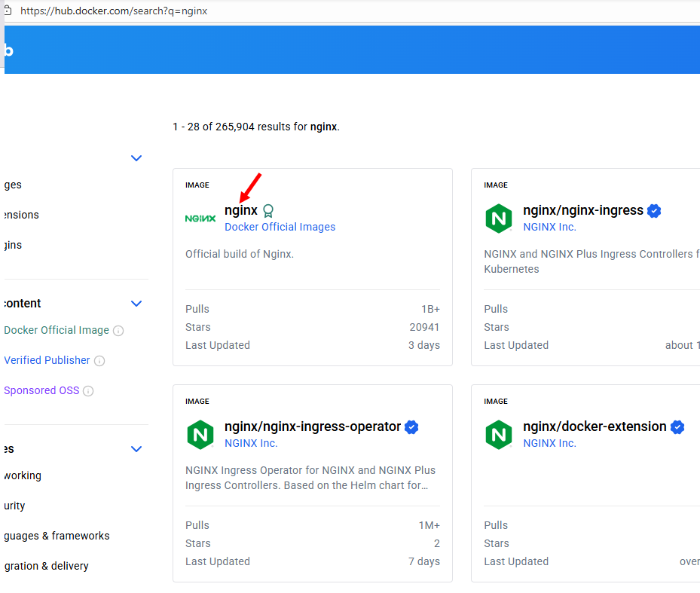Collapse the topmost filter section chevron

pos(136,158)
